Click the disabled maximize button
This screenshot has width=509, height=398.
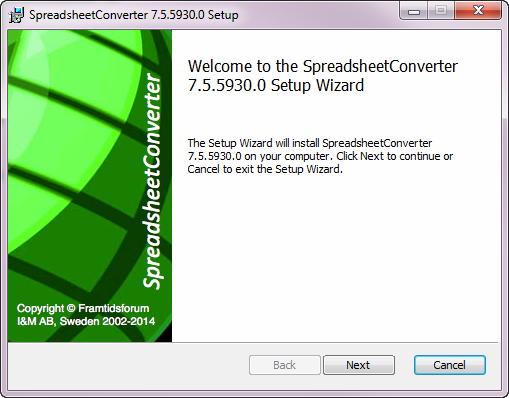441,11
